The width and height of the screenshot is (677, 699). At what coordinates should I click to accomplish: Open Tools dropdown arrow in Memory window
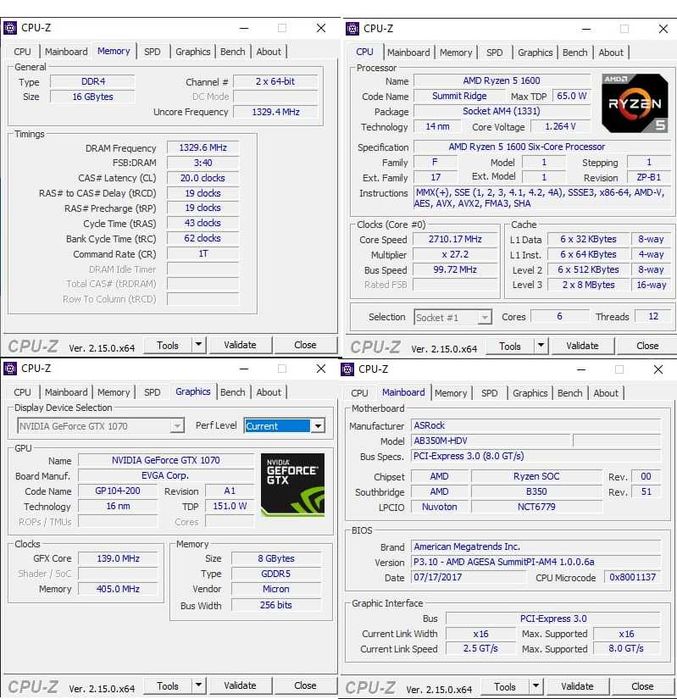(198, 345)
